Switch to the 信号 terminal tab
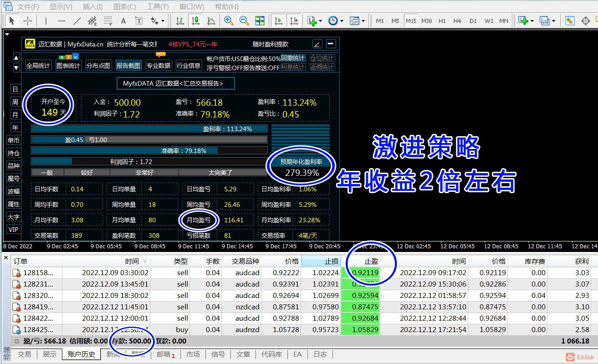This screenshot has height=364, width=598. coord(218,354)
